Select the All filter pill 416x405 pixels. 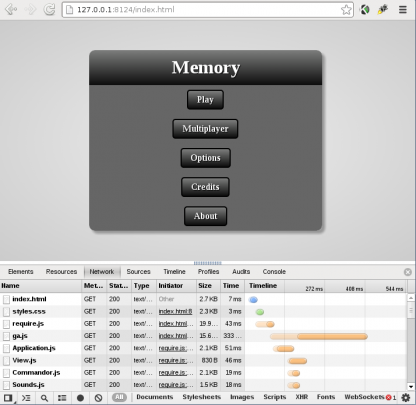tap(119, 397)
